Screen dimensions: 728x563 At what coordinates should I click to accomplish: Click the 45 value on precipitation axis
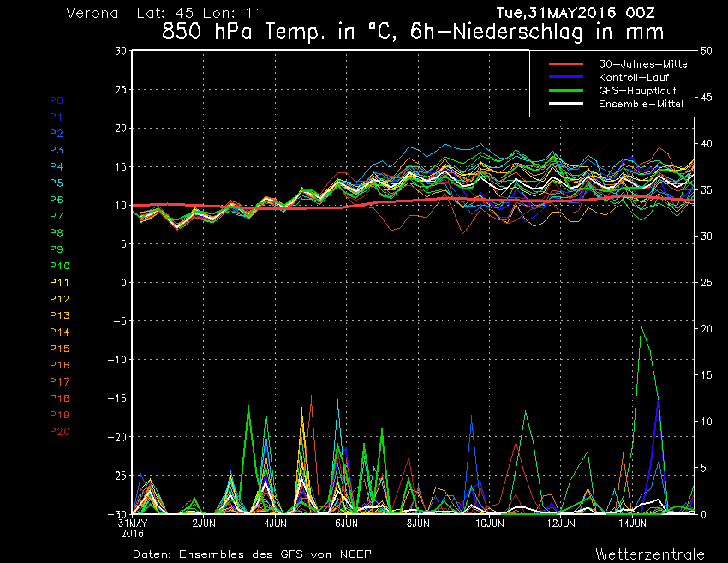pyautogui.click(x=707, y=97)
